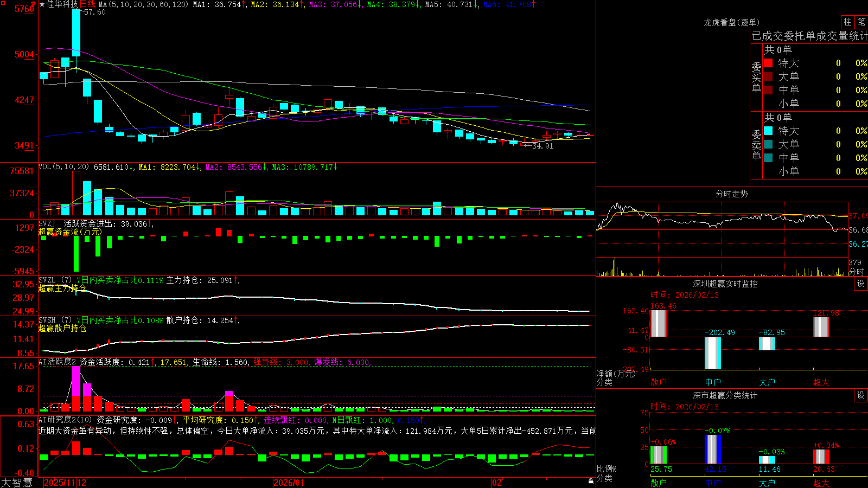This screenshot has width=868, height=488.
Task: Click the lock icon at chart bottom-right
Action: click(591, 481)
